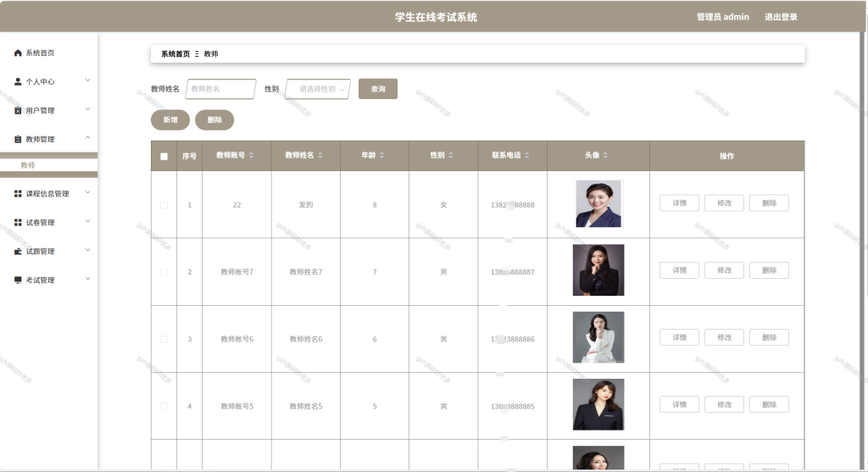This screenshot has width=868, height=472.
Task: Click the 新增 button
Action: click(x=170, y=120)
